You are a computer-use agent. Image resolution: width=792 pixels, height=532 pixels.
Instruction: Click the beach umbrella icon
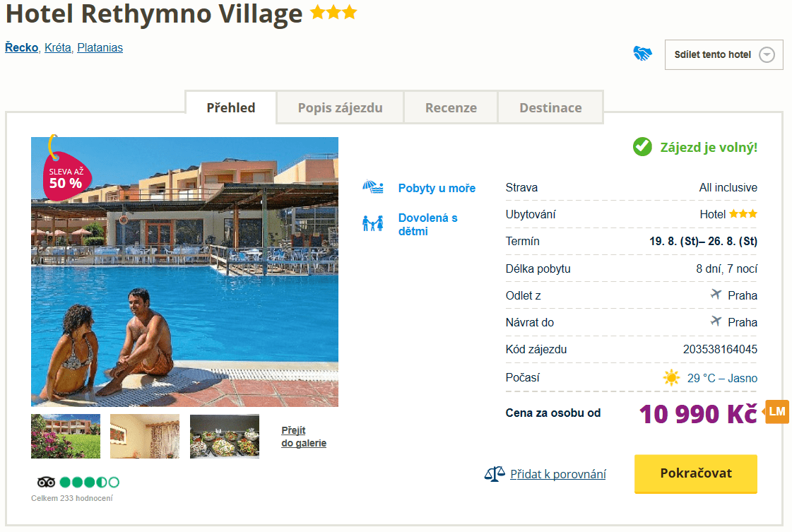[x=372, y=188]
